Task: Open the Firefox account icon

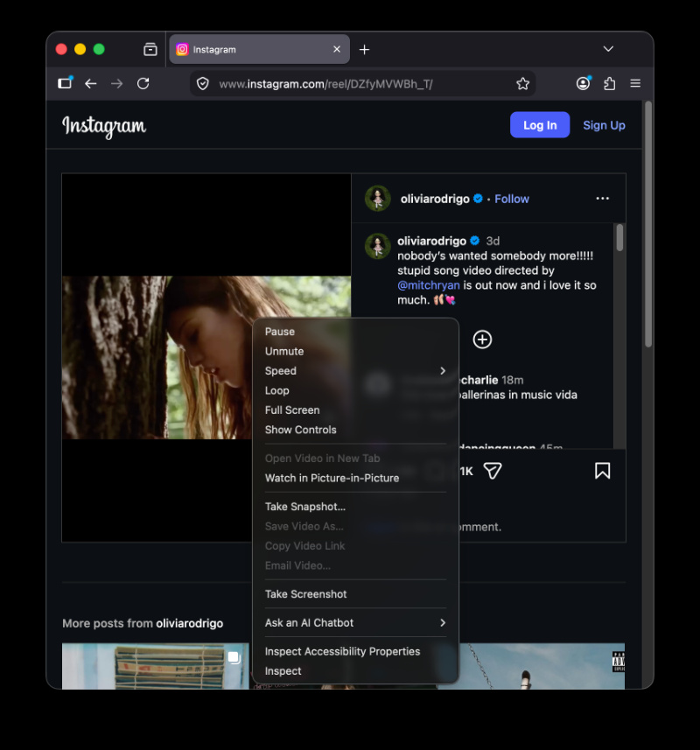Action: [x=583, y=83]
